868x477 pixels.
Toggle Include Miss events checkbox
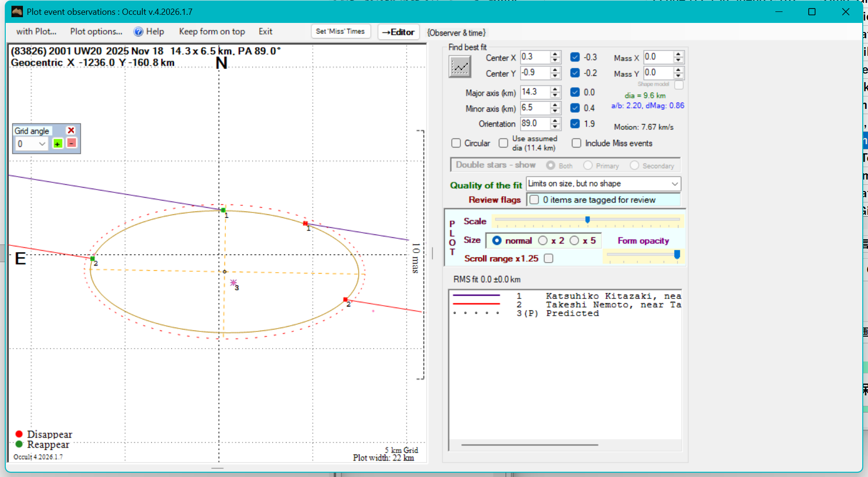tap(576, 143)
